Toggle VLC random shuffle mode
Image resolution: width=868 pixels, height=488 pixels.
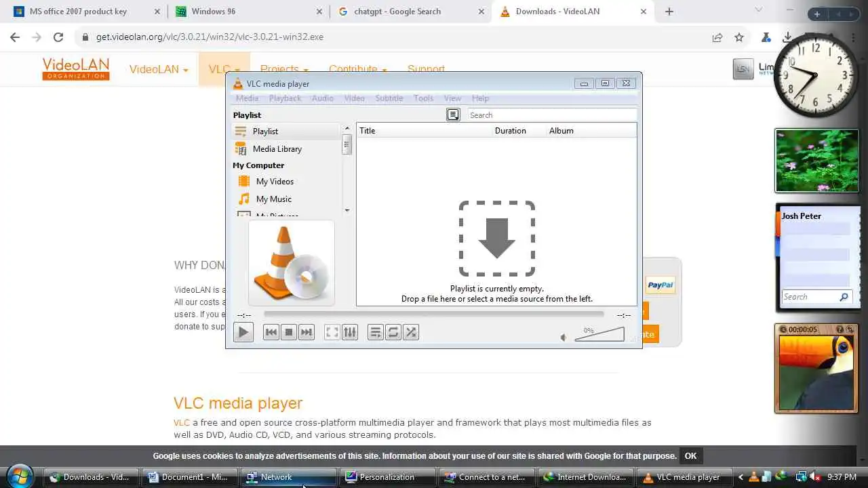(x=411, y=332)
